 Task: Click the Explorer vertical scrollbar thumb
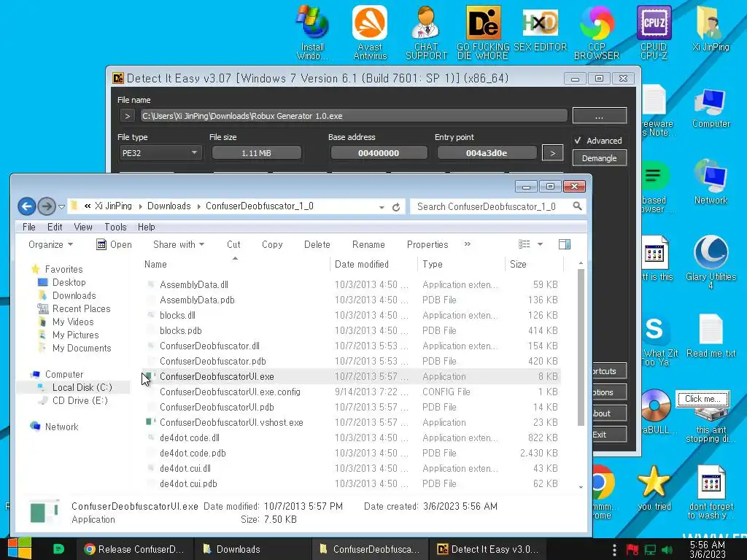point(581,348)
